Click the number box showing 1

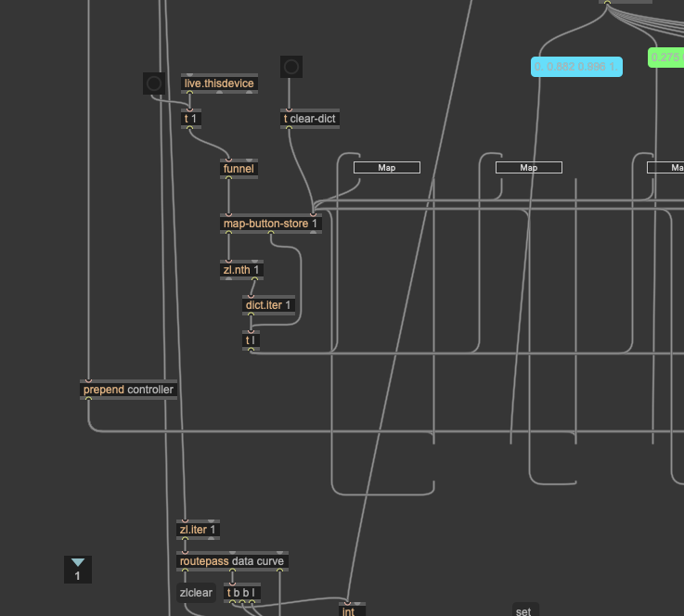(78, 570)
